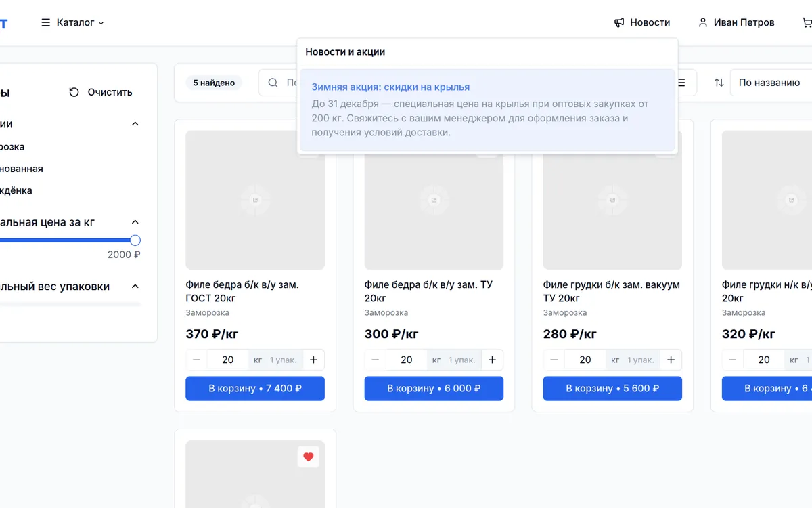Image resolution: width=812 pixels, height=508 pixels.
Task: Click the quantity field on 280 ₽/кг card
Action: coord(585,360)
